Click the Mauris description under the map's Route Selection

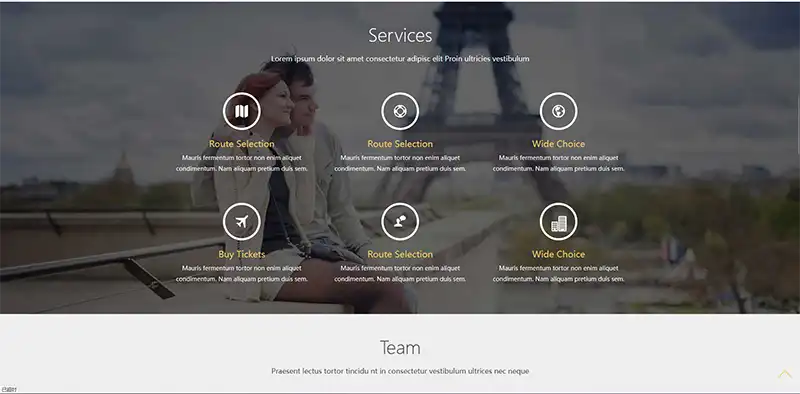[242, 163]
